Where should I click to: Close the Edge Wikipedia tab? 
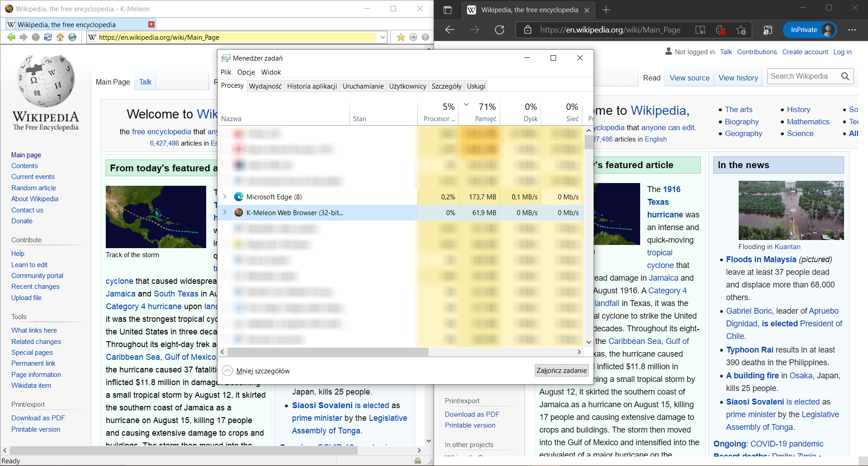pyautogui.click(x=587, y=10)
